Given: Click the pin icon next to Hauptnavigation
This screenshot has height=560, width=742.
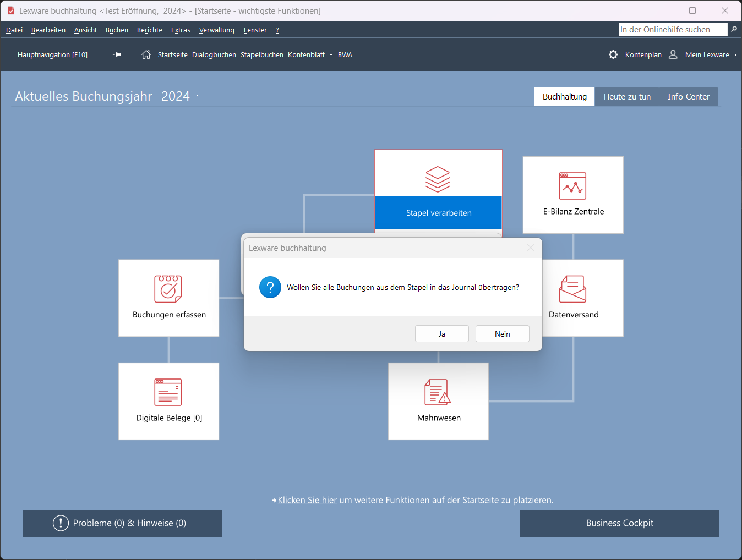Looking at the screenshot, I should (x=117, y=54).
